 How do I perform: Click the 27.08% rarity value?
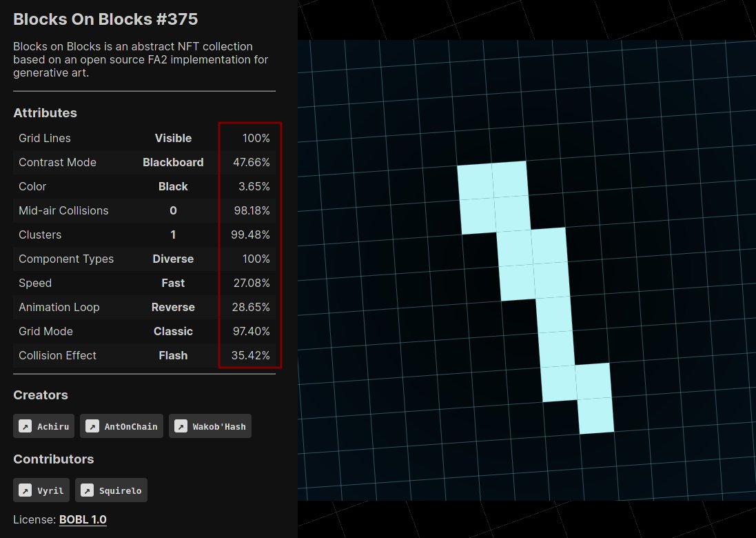(252, 283)
